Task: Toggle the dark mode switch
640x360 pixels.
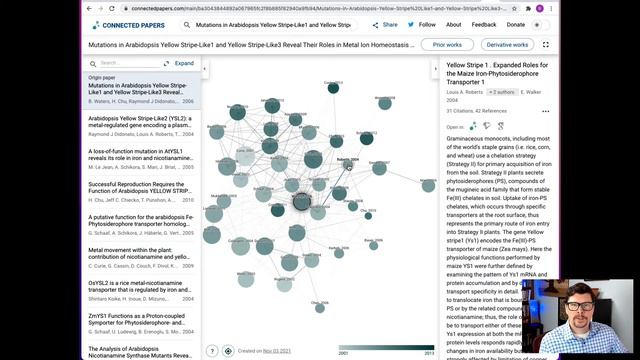Action: [x=541, y=25]
